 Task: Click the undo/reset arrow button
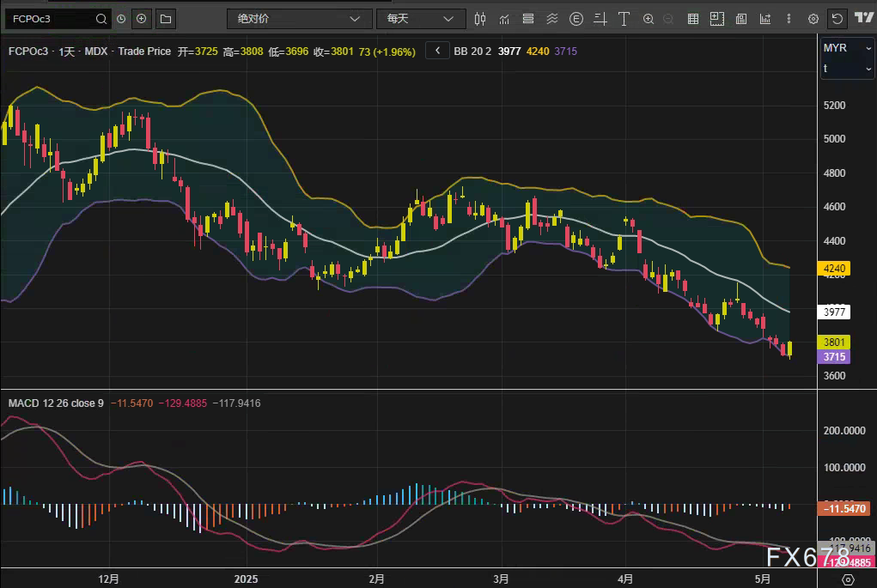837,18
